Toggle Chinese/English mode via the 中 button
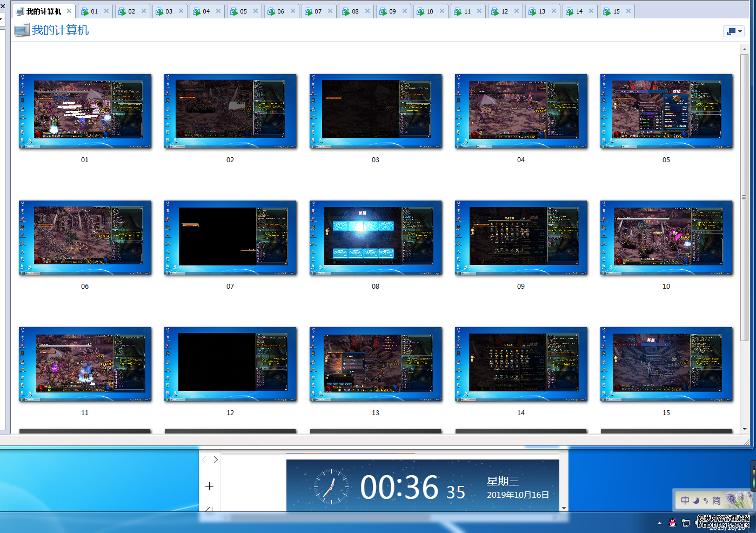Viewport: 756px width, 533px height. (685, 500)
